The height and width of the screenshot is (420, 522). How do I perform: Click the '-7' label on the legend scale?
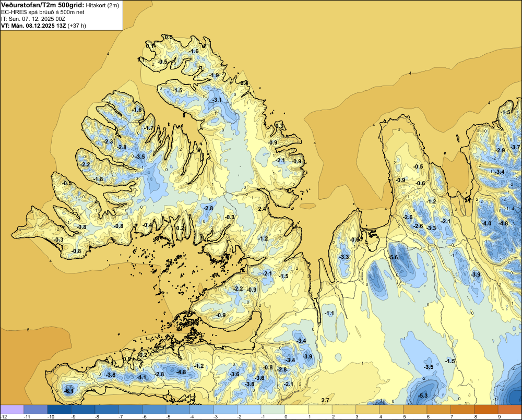[x=120, y=417]
